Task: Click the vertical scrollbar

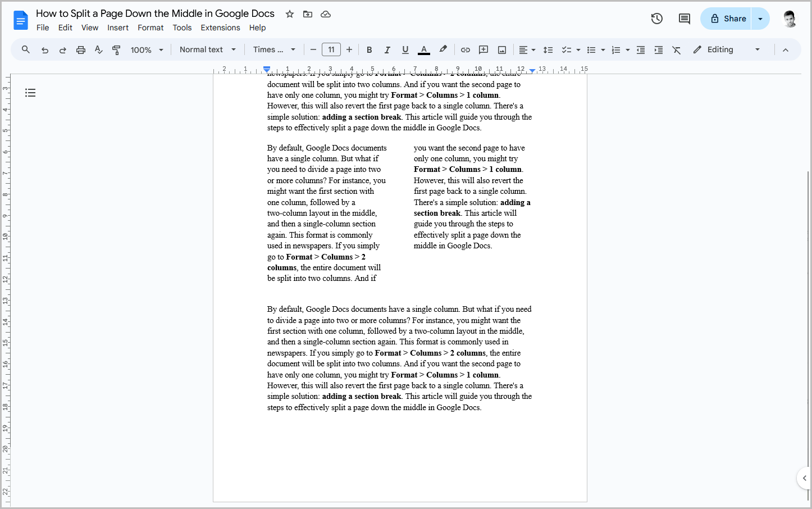Action: [809, 334]
